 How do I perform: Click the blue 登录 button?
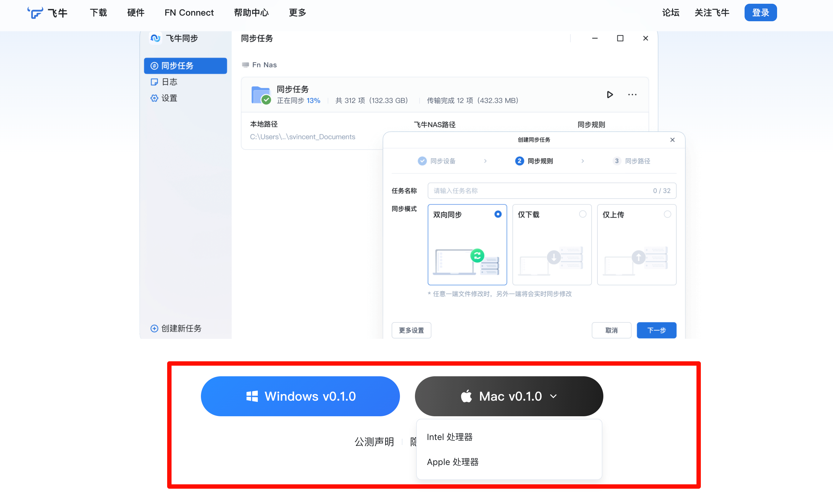coord(761,13)
